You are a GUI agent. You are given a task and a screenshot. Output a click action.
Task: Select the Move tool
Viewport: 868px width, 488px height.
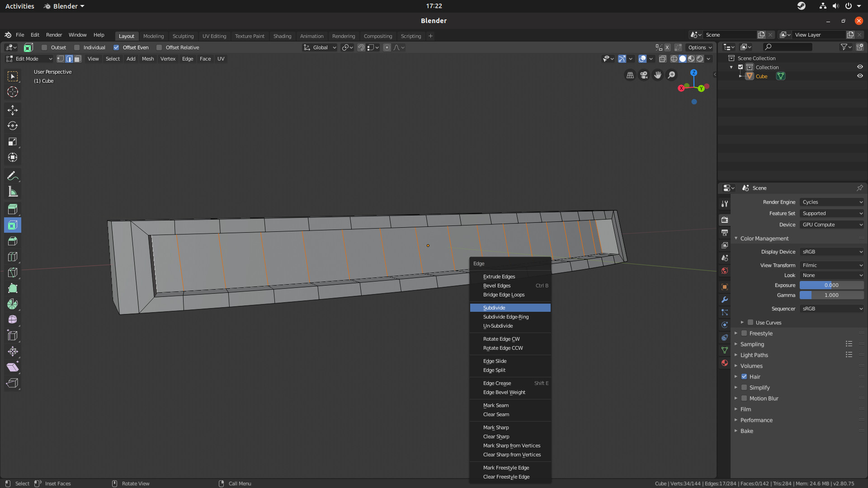[13, 110]
